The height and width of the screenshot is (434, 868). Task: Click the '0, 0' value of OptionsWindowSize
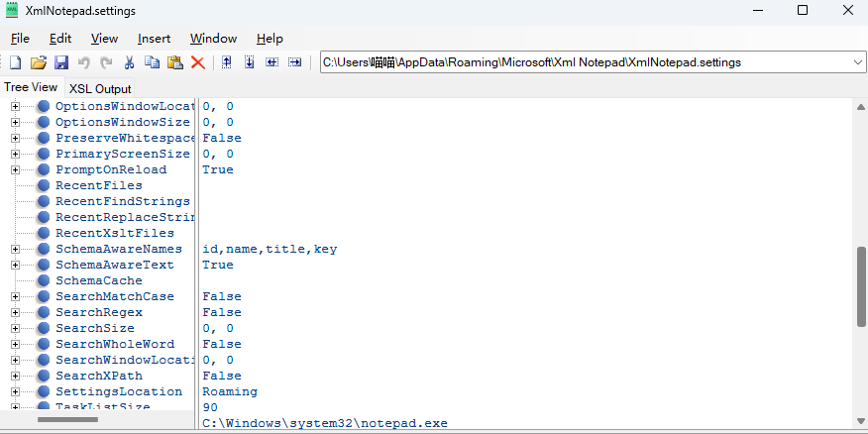(x=218, y=122)
